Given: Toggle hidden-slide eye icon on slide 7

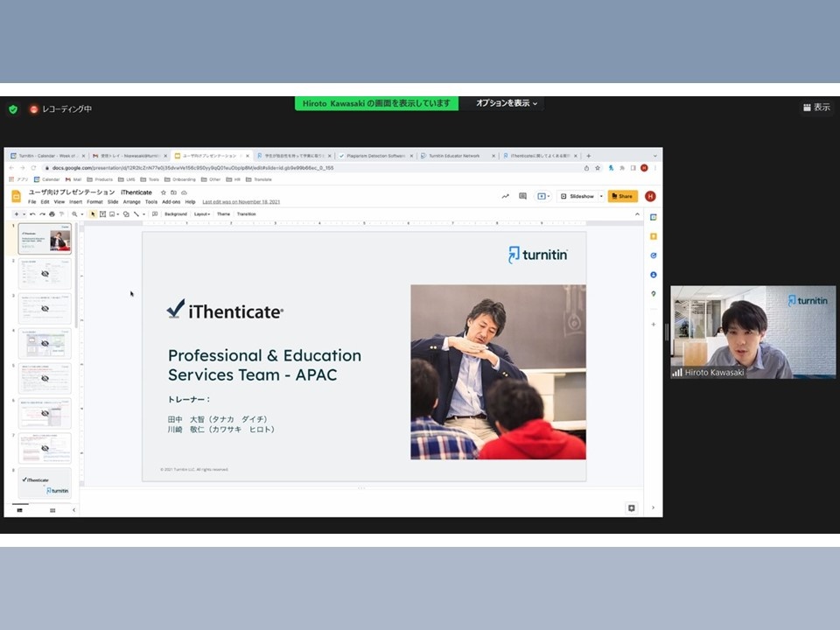Looking at the screenshot, I should pos(45,448).
